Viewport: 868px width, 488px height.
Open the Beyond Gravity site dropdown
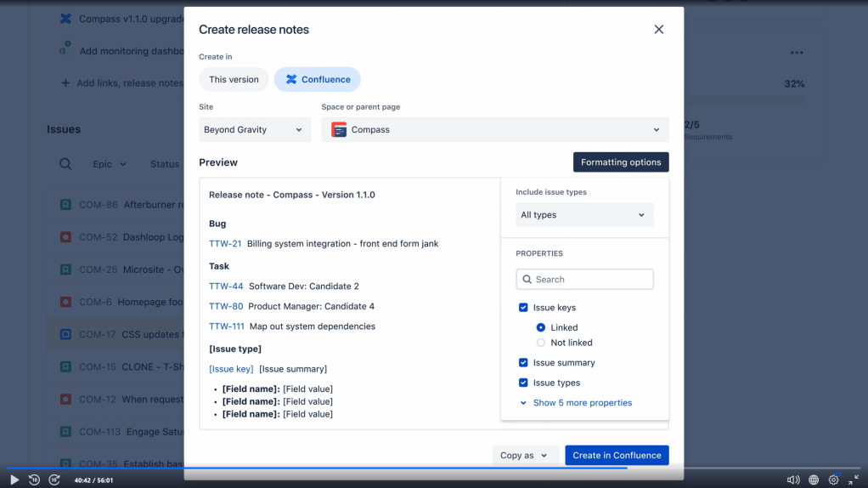[255, 130]
